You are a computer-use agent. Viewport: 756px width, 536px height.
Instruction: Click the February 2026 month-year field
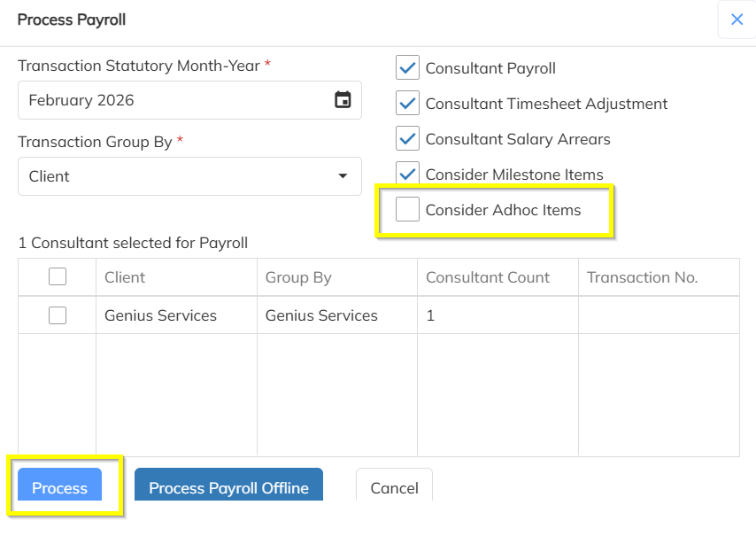173,100
